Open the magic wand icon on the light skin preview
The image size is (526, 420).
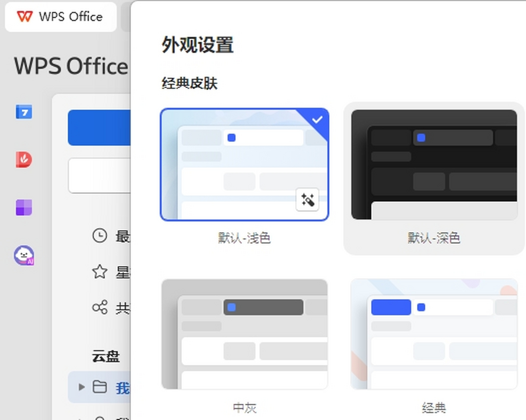click(307, 200)
